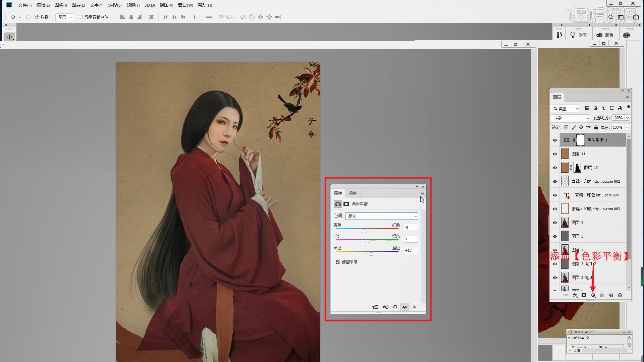Toggle the 保留明度 checkbox

click(338, 262)
